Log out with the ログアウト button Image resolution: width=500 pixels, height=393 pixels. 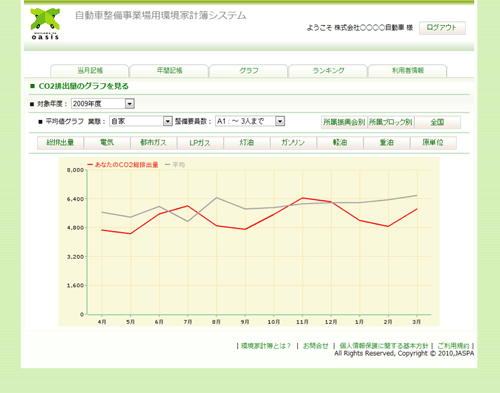(442, 28)
